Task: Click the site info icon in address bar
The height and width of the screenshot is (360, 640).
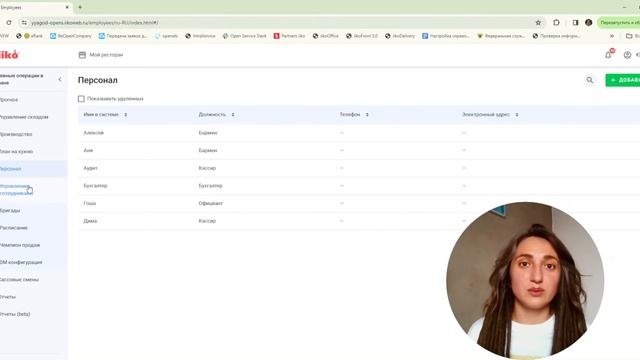Action: (x=24, y=22)
